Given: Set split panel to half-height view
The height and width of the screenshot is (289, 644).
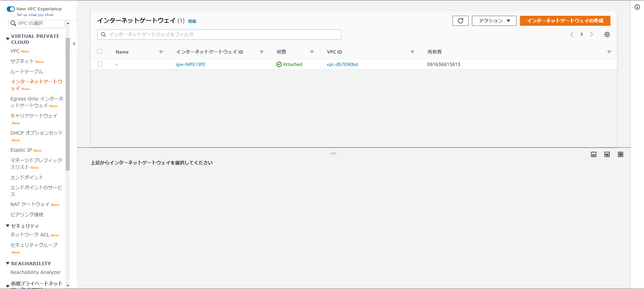Looking at the screenshot, I should (x=607, y=154).
